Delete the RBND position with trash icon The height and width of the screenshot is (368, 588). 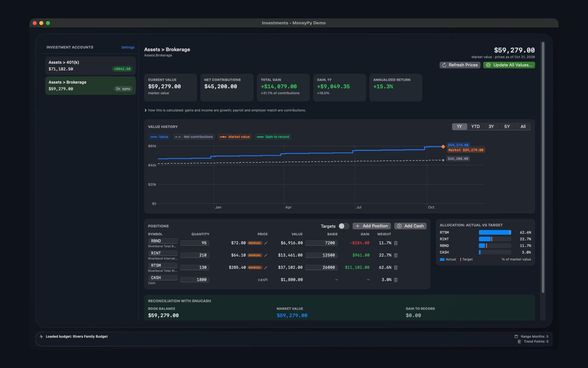396,243
